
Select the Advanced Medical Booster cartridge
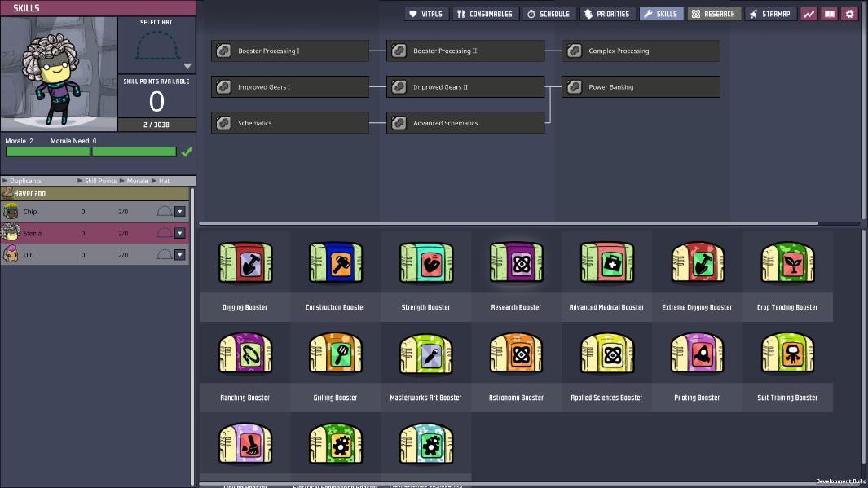[606, 263]
